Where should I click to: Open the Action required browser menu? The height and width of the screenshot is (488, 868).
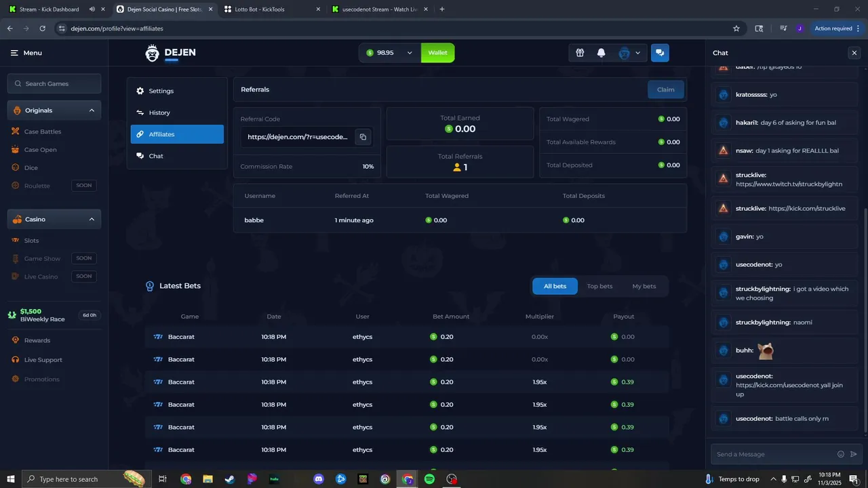[836, 28]
